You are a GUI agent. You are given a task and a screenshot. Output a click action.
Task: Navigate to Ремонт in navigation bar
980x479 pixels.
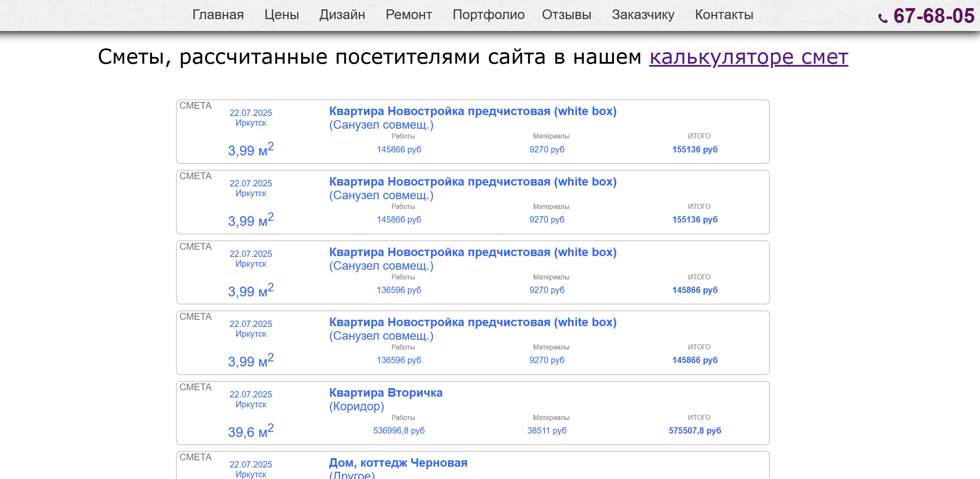coord(409,14)
